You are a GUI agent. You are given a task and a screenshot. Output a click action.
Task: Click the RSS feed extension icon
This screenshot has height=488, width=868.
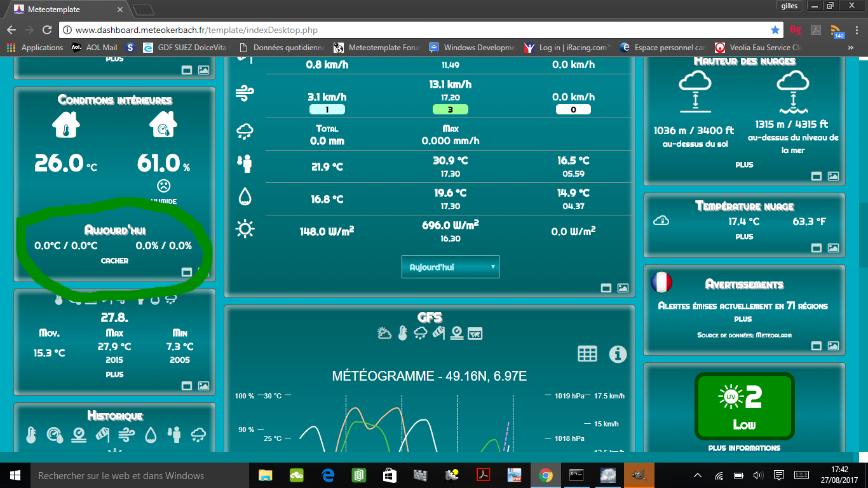click(x=837, y=30)
